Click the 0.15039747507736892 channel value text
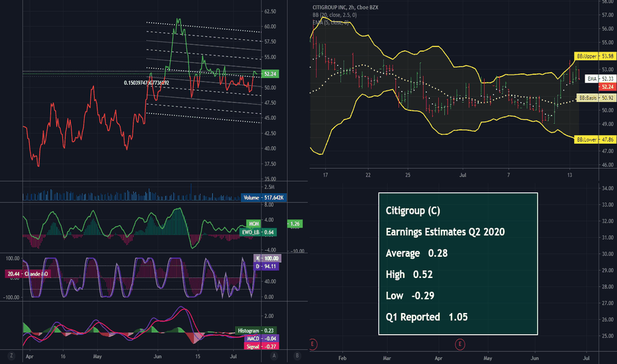 [146, 83]
